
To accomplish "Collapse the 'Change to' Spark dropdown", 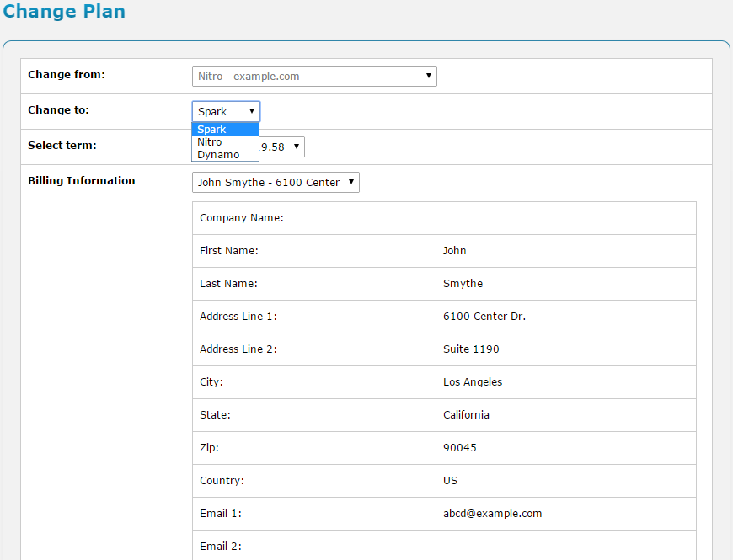I will [x=226, y=111].
